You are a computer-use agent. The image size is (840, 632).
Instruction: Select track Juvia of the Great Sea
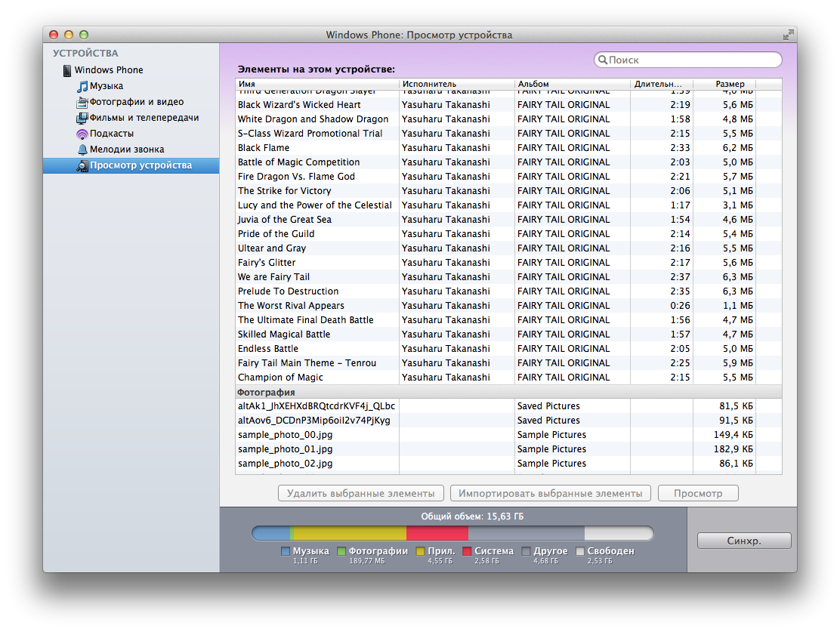tap(508, 220)
